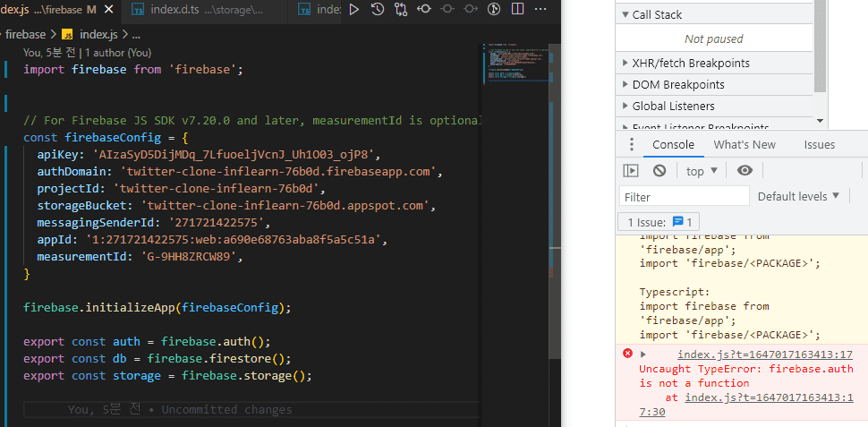Click the import firebase from 'firebase' line
The image size is (868, 427).
133,70
